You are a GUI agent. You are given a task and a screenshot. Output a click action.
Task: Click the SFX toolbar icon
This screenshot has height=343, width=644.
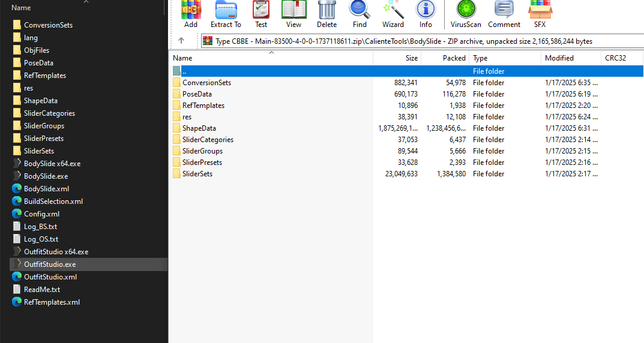click(540, 10)
